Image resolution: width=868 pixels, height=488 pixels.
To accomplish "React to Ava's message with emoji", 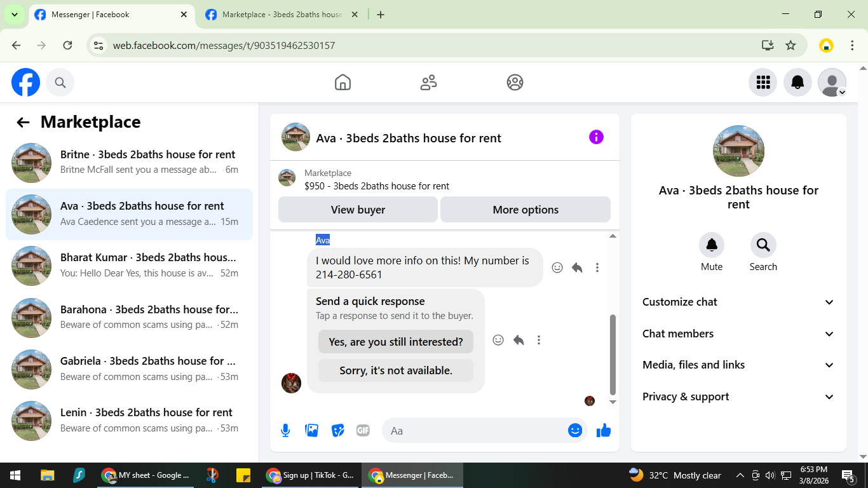I will tap(557, 268).
